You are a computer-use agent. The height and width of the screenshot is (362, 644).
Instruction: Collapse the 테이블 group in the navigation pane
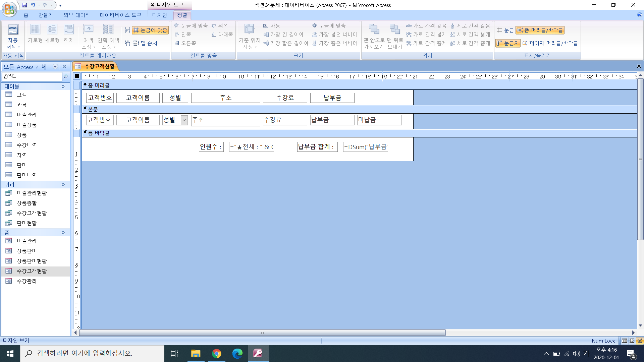63,86
